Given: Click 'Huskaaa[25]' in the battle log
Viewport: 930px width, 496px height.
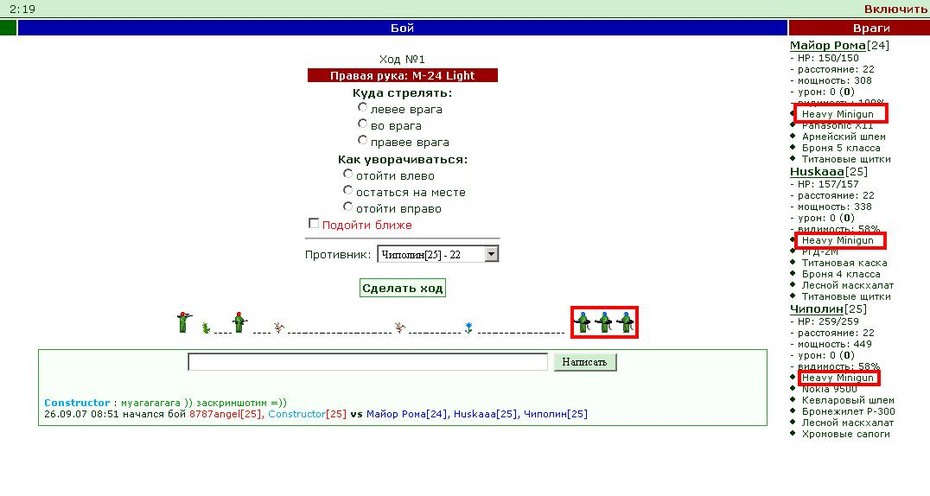Looking at the screenshot, I should [486, 414].
